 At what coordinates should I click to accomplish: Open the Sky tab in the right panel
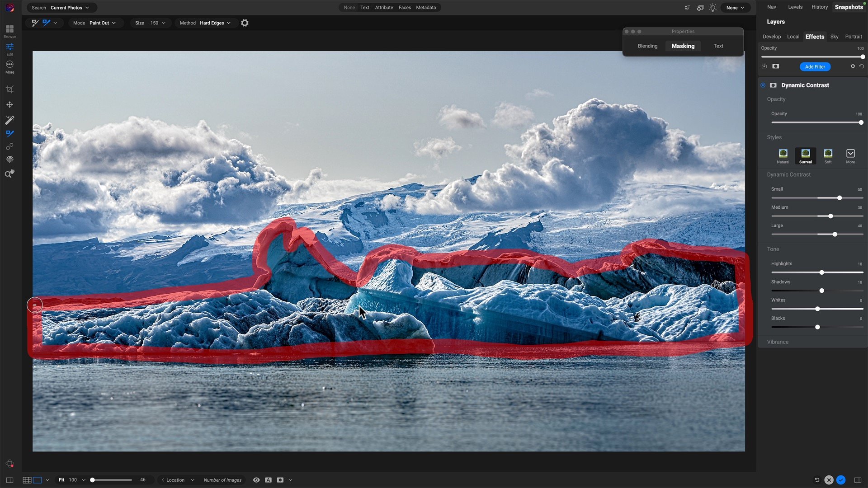[834, 37]
